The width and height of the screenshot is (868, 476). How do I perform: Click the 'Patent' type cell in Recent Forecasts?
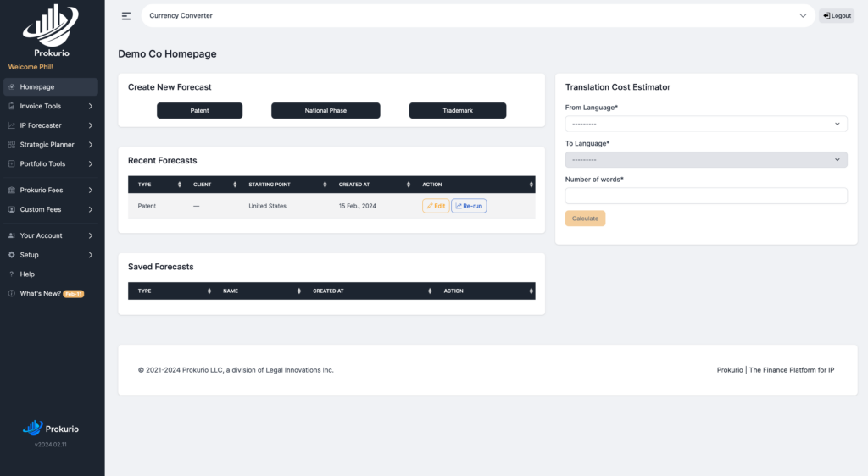147,206
